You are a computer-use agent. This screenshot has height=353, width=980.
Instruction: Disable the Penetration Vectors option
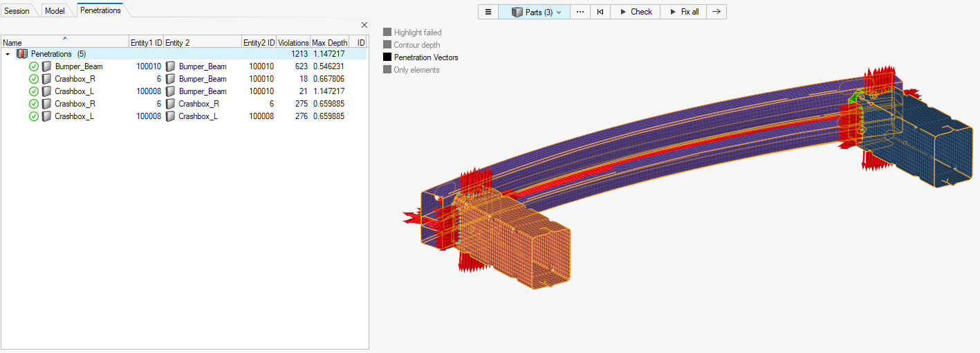387,57
